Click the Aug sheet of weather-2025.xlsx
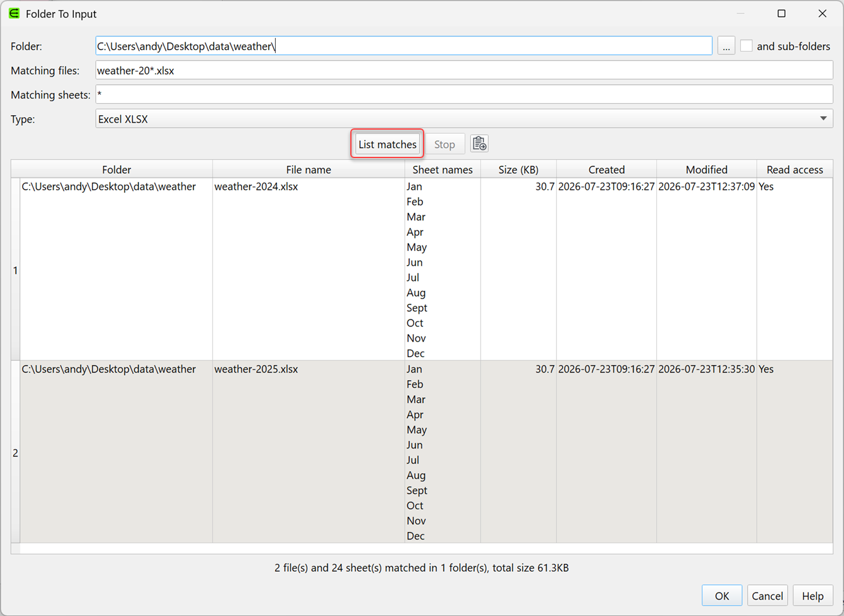844x616 pixels. pyautogui.click(x=416, y=476)
